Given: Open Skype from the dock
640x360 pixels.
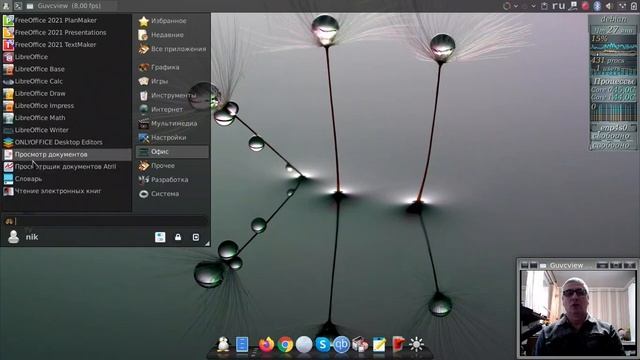Looking at the screenshot, I should (322, 344).
